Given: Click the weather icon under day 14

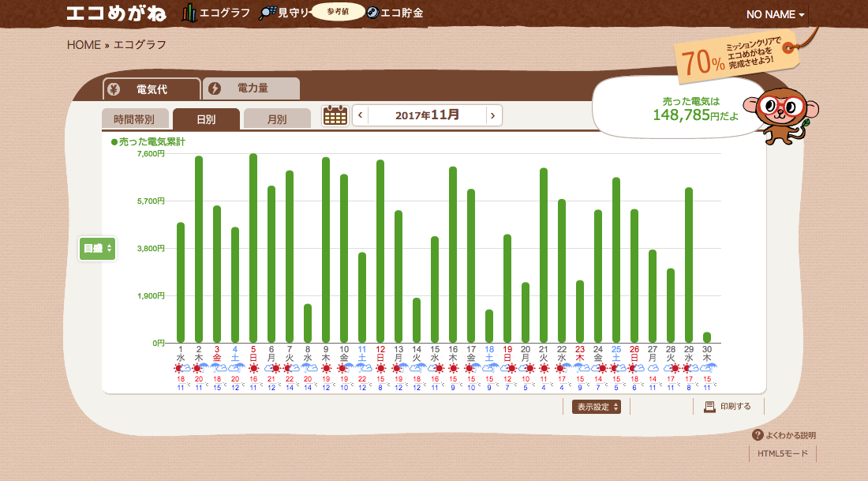Looking at the screenshot, I should (417, 368).
